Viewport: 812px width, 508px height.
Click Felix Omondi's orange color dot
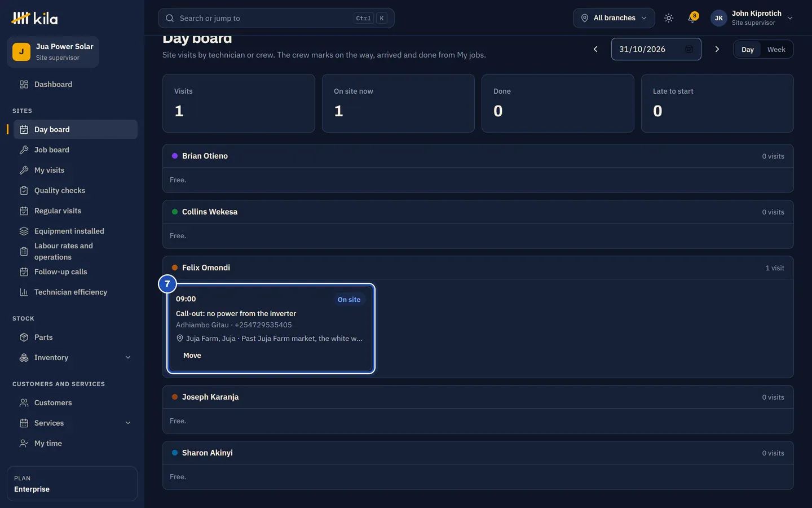tap(175, 268)
